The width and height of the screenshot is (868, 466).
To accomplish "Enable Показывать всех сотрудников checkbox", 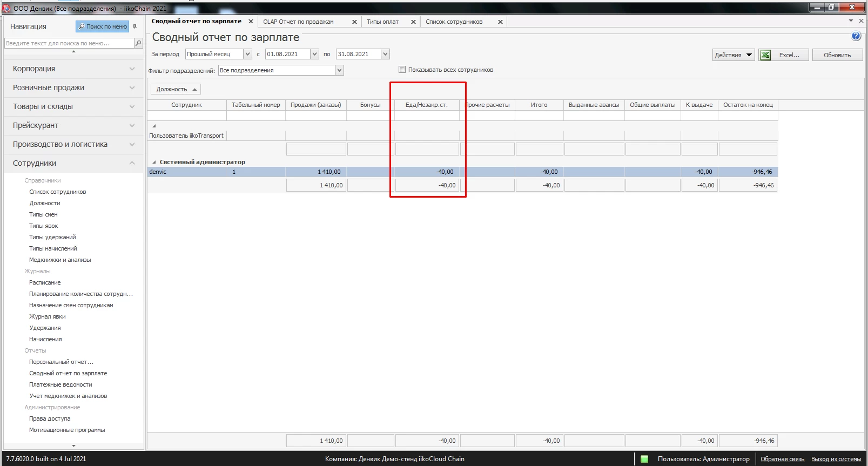I will click(x=402, y=70).
